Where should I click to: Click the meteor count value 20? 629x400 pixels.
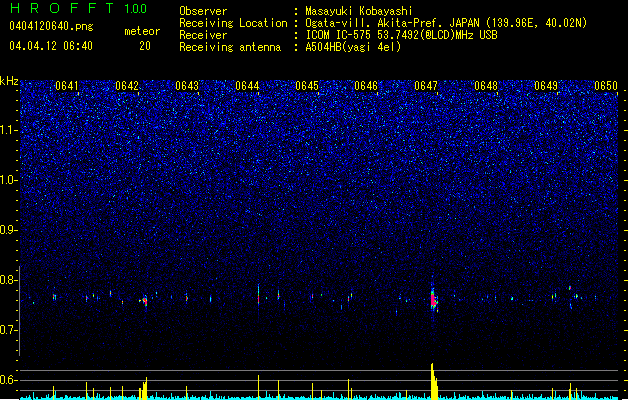point(145,46)
